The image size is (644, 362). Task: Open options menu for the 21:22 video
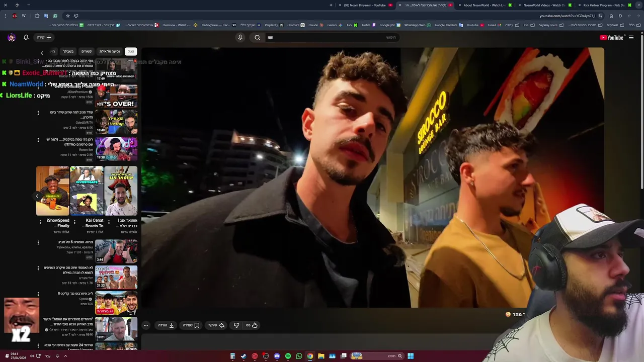[x=38, y=268]
